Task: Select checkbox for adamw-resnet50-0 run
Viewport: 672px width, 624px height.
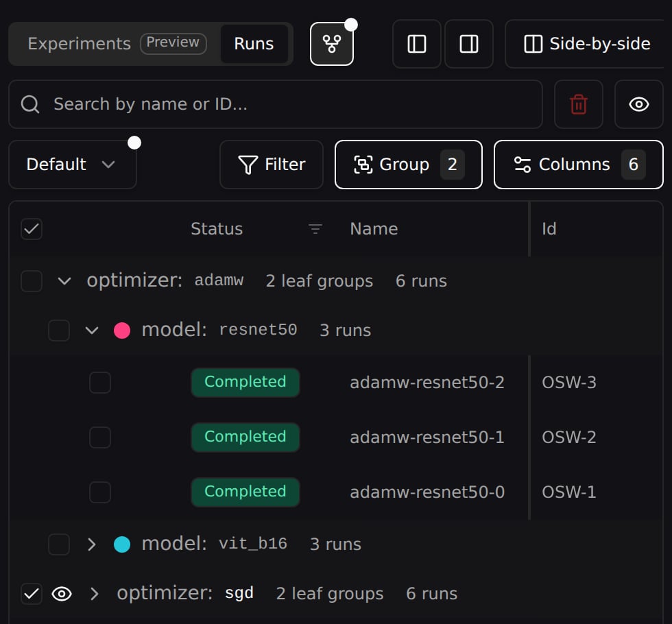Action: (100, 492)
